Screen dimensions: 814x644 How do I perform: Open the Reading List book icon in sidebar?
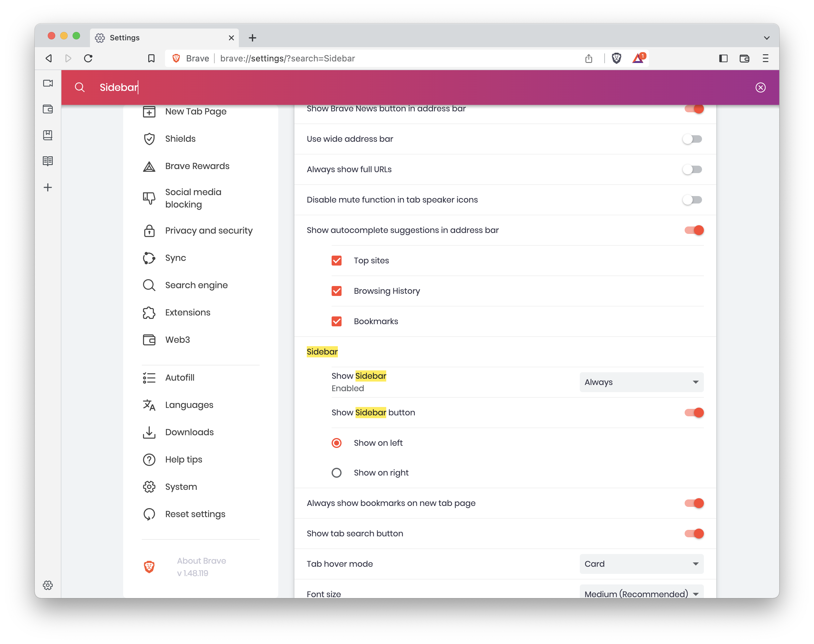pos(48,161)
